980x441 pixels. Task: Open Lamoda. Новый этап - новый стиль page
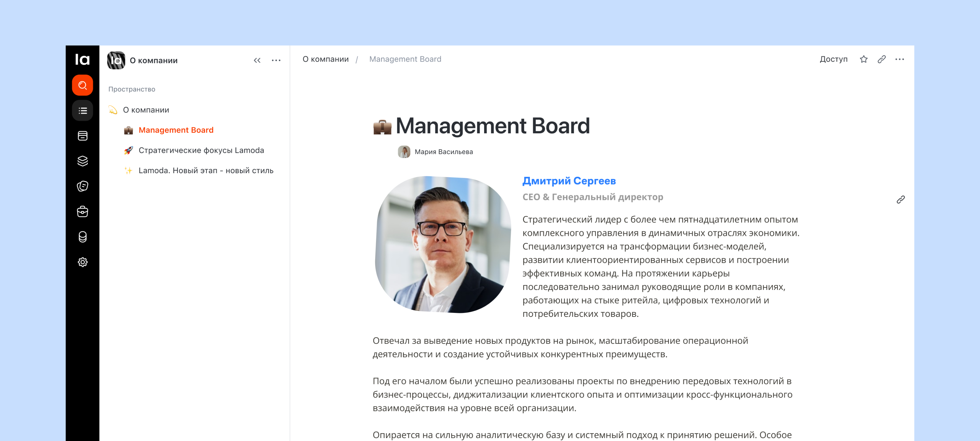205,170
